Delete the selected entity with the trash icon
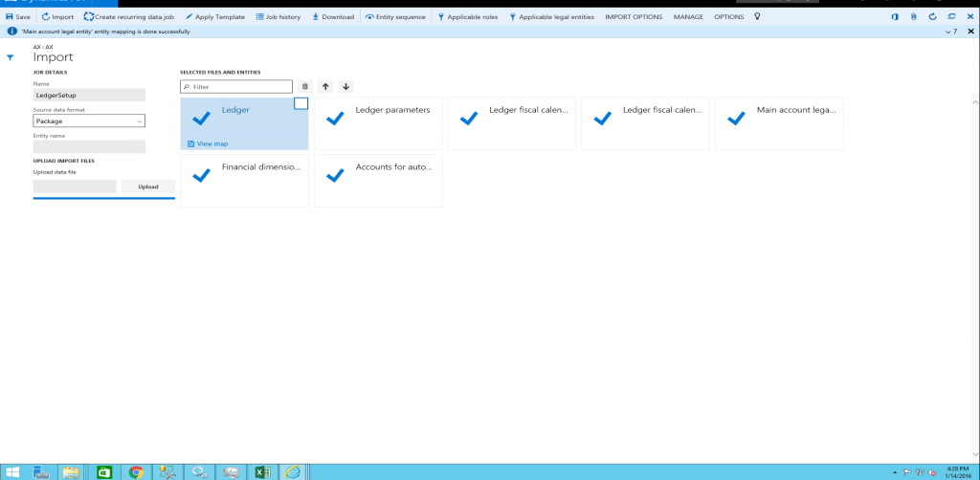The width and height of the screenshot is (980, 480). coord(305,87)
